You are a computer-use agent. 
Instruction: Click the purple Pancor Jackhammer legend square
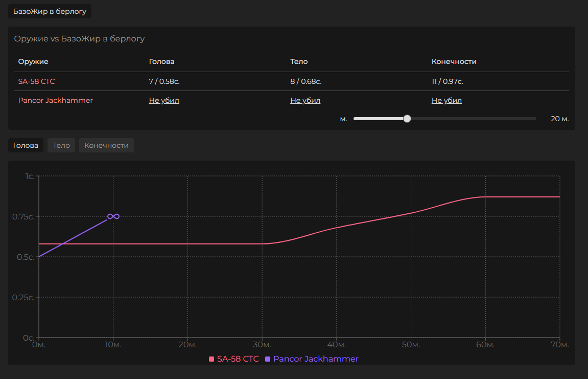point(268,359)
